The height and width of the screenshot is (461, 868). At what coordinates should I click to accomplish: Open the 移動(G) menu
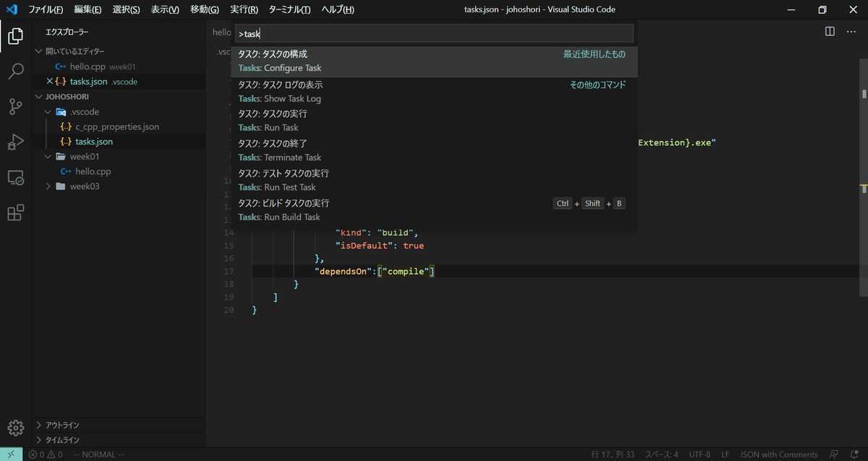[205, 9]
